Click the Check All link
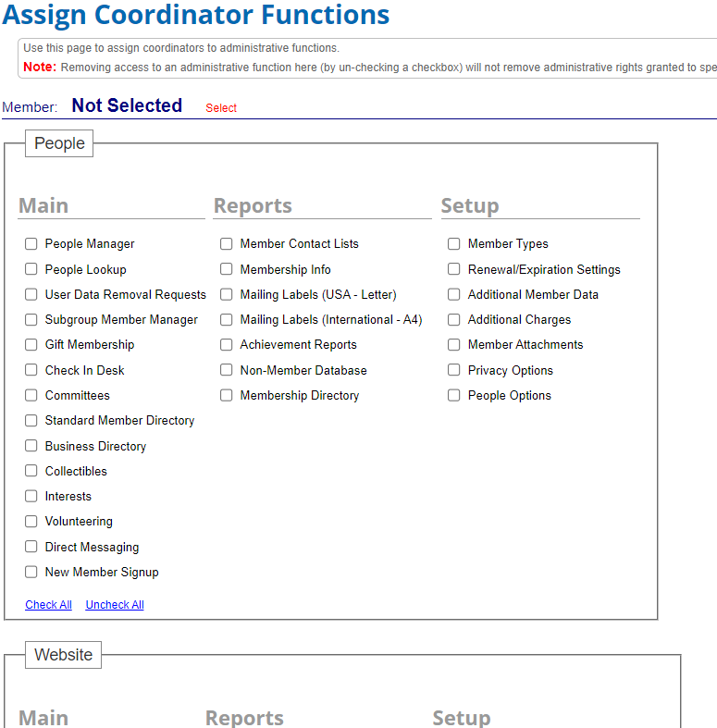Image resolution: width=717 pixels, height=728 pixels. (x=48, y=604)
